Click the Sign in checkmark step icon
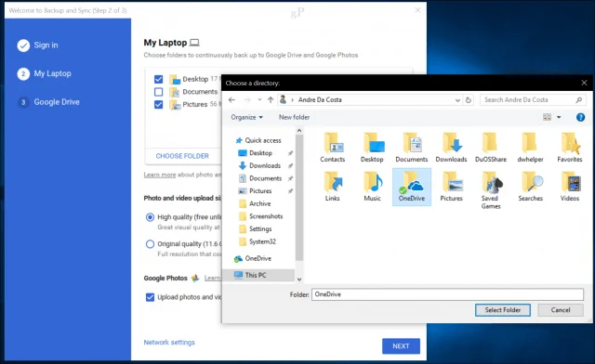This screenshot has width=595, height=364. [x=23, y=45]
